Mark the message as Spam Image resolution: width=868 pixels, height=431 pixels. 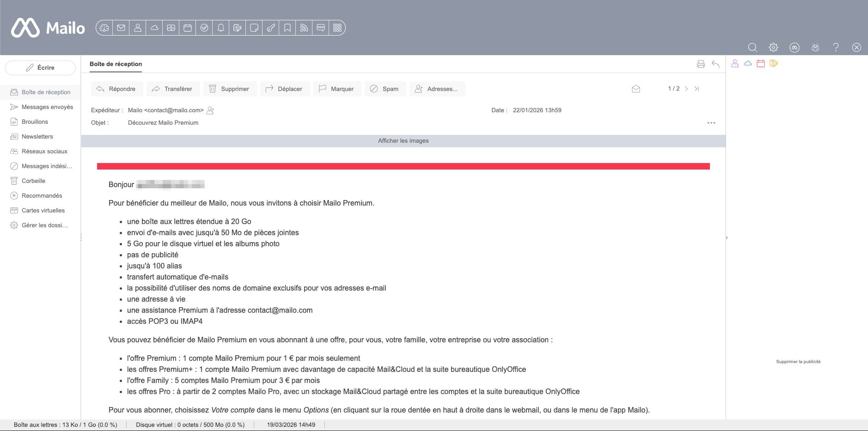[385, 89]
